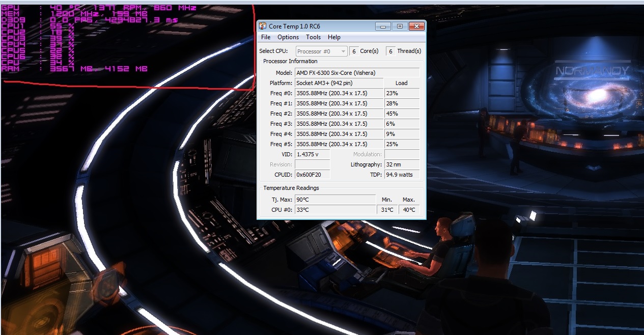Open the Help menu
Viewport: 644px width, 335px height.
click(334, 37)
